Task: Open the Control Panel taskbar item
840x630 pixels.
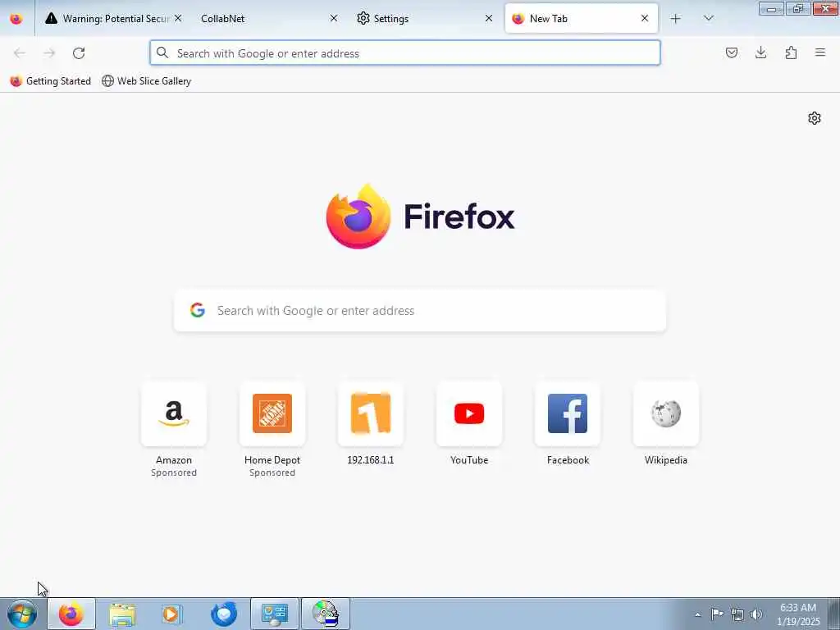Action: 274,614
